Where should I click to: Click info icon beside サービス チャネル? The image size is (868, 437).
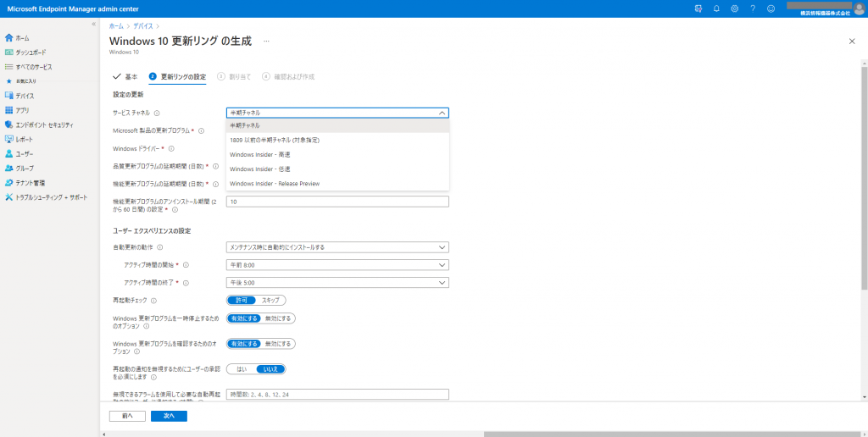(157, 113)
